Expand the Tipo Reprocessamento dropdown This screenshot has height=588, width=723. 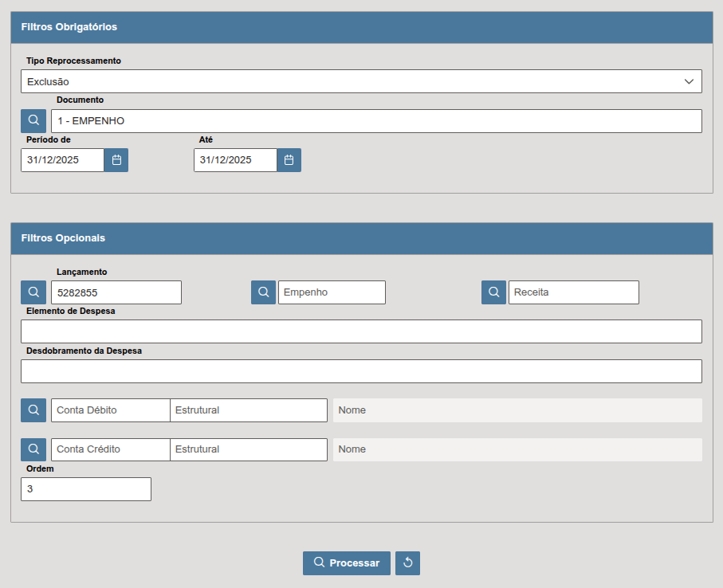[x=361, y=81]
